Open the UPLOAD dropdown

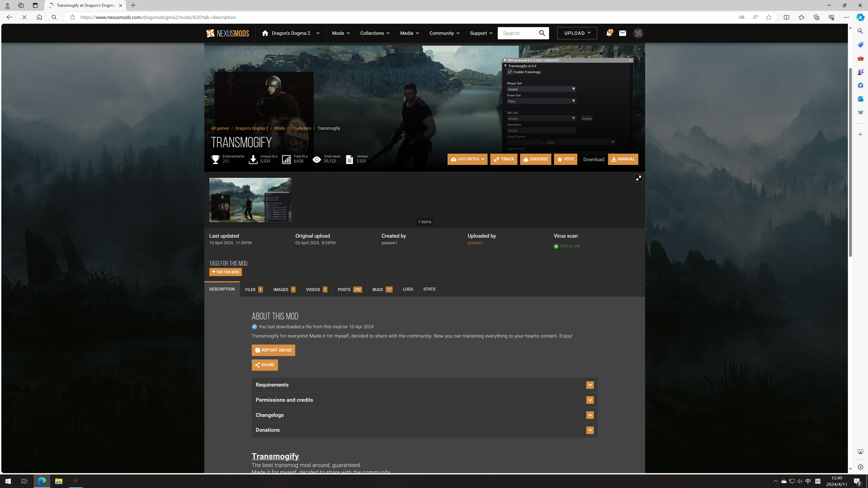click(x=577, y=33)
